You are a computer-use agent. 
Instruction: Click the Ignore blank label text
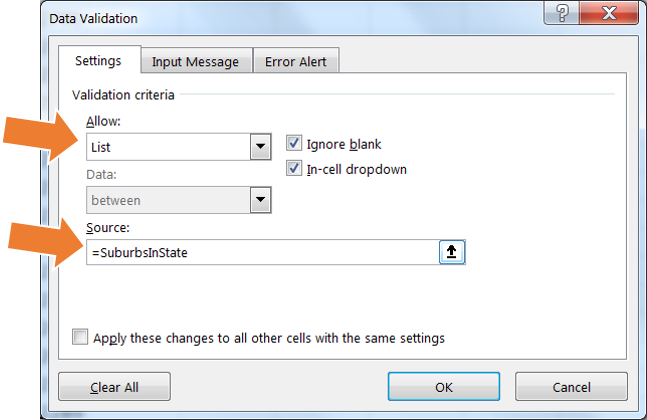click(x=344, y=144)
